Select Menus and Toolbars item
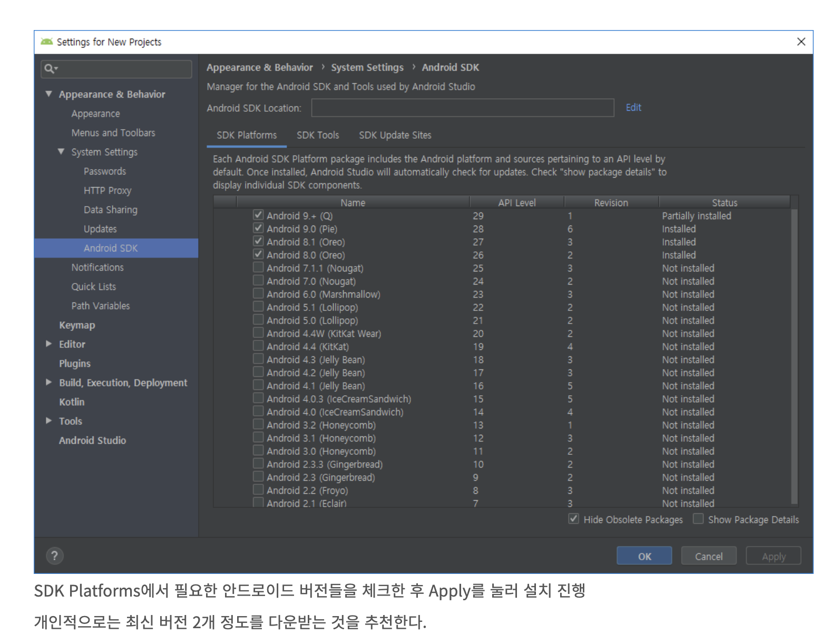Image resolution: width=840 pixels, height=644 pixels. (x=113, y=133)
